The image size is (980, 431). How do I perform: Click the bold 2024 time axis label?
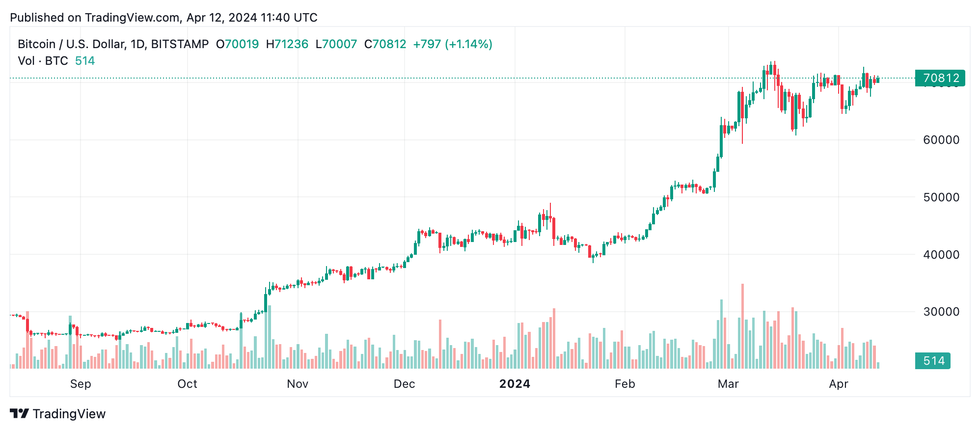515,384
